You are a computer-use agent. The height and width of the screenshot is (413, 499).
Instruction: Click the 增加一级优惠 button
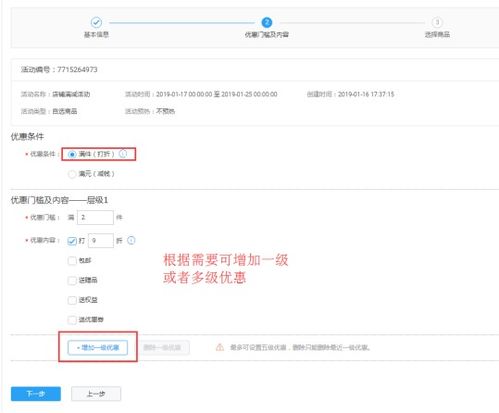98,347
